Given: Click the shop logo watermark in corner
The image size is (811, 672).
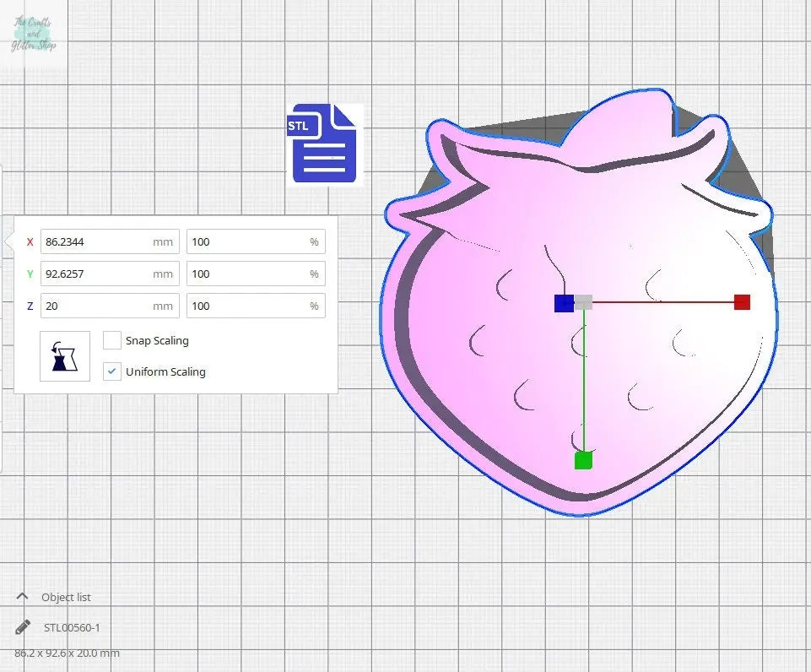Looking at the screenshot, I should coord(34,34).
